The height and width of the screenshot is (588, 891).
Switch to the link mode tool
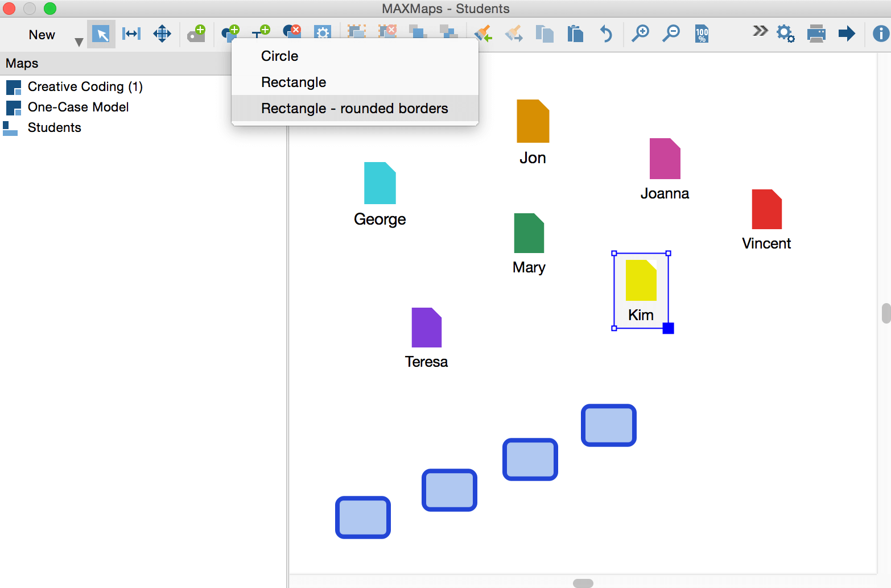pyautogui.click(x=131, y=34)
